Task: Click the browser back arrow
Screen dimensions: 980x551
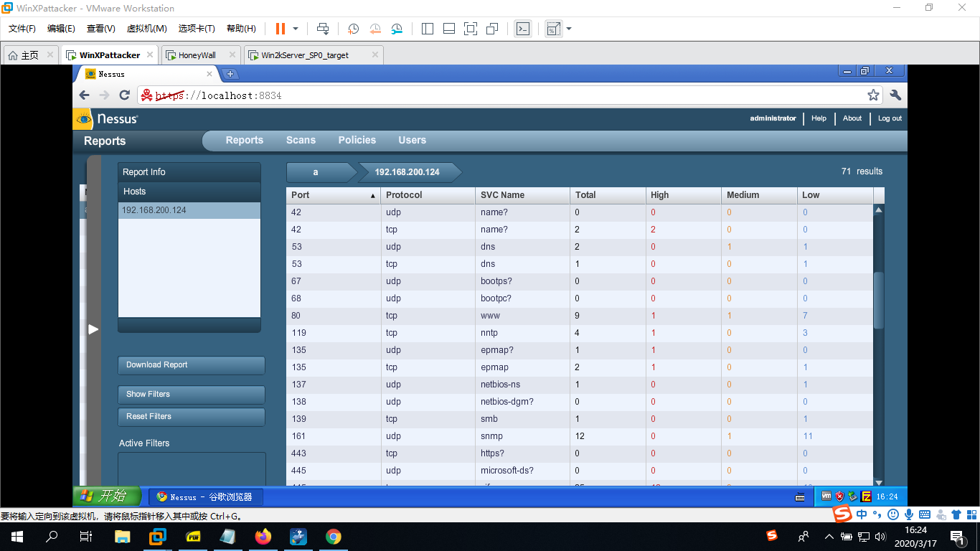Action: [x=85, y=95]
